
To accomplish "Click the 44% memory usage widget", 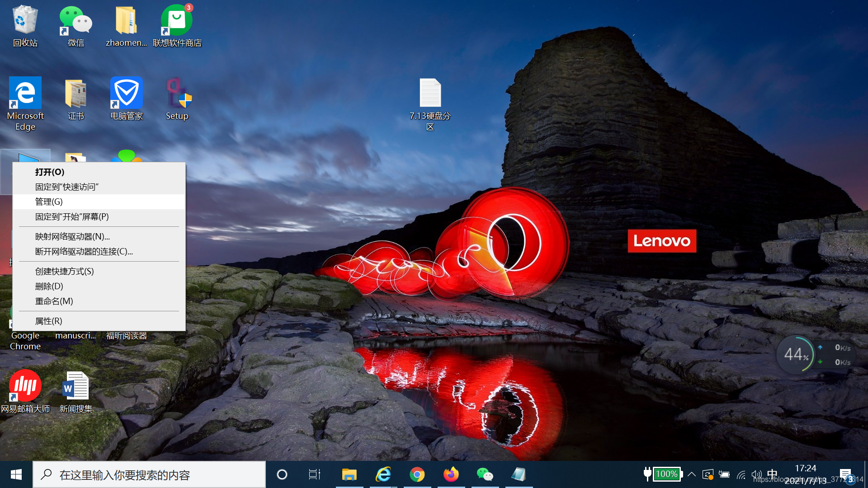I will pos(796,355).
